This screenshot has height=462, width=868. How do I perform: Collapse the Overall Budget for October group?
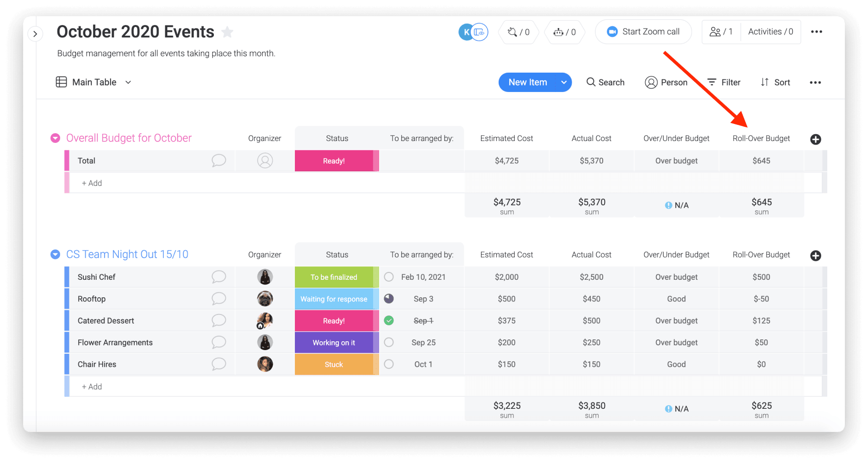coord(55,138)
